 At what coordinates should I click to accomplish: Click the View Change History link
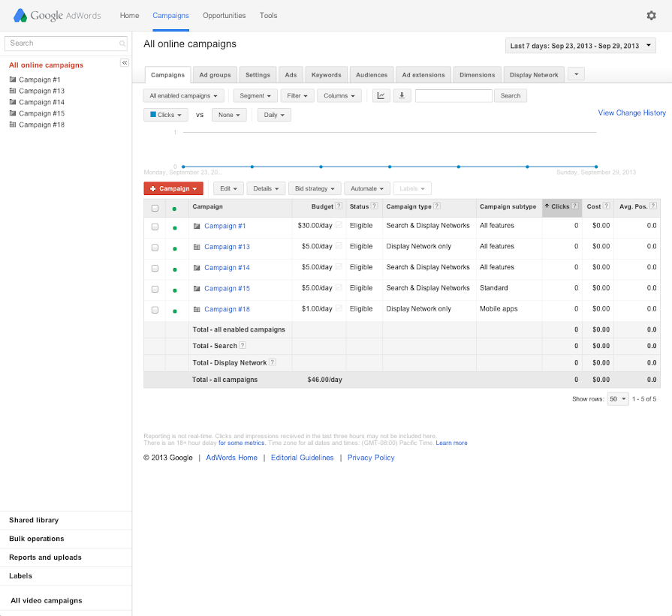point(631,113)
